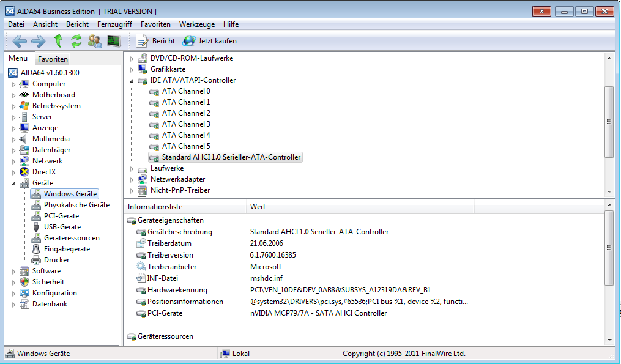This screenshot has width=621, height=364.
Task: Select the DirectX yellow X icon
Action: tap(24, 172)
